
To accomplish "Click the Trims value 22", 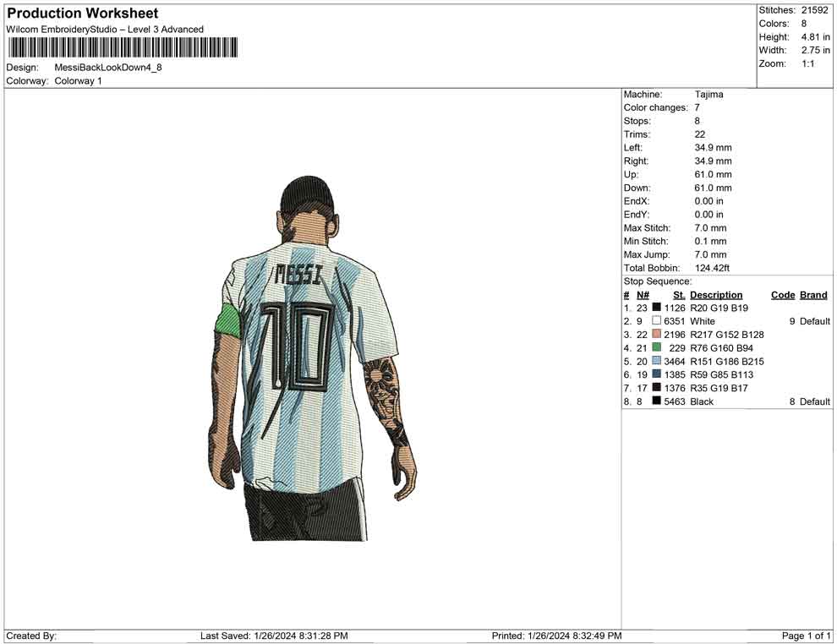I will (700, 134).
